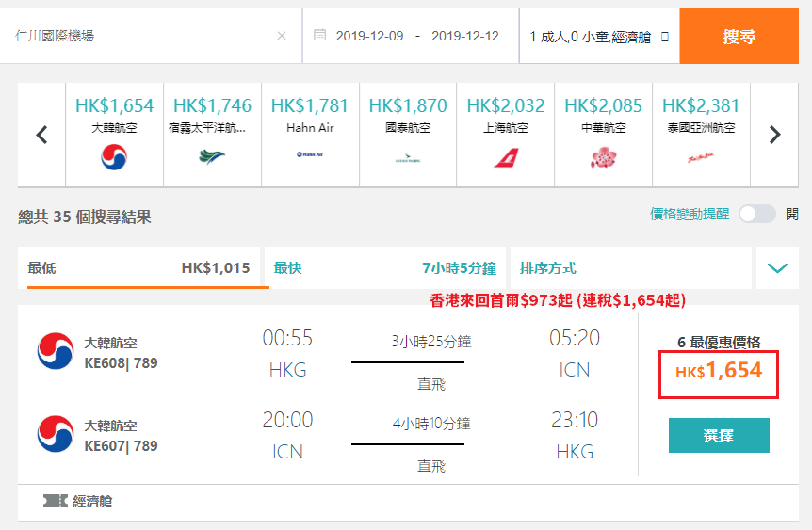The image size is (812, 530).
Task: Click the 總共 35 個搜尋結果 heading
Action: 85,217
